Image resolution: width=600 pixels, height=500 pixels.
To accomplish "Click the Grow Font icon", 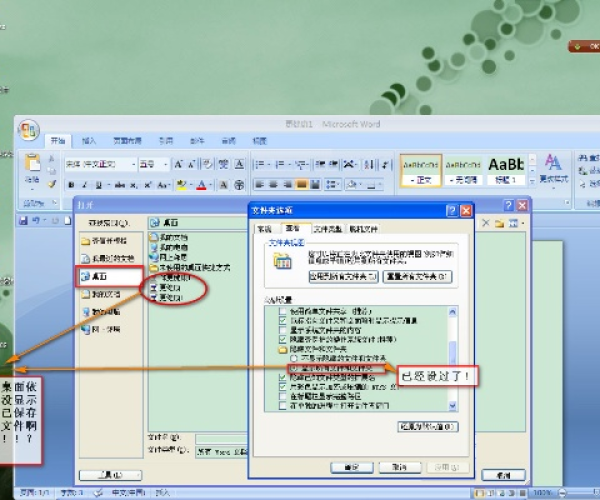I will pyautogui.click(x=178, y=164).
